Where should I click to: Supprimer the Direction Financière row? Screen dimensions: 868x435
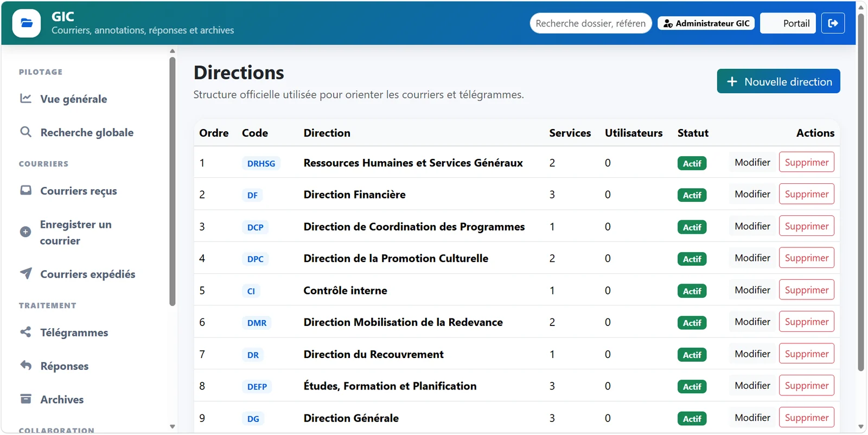click(806, 194)
